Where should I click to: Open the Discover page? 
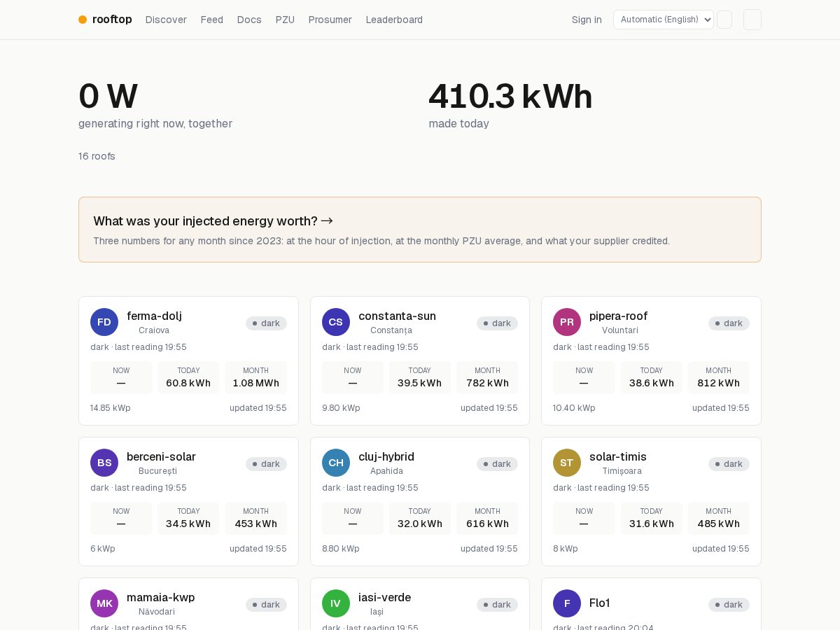pyautogui.click(x=166, y=20)
